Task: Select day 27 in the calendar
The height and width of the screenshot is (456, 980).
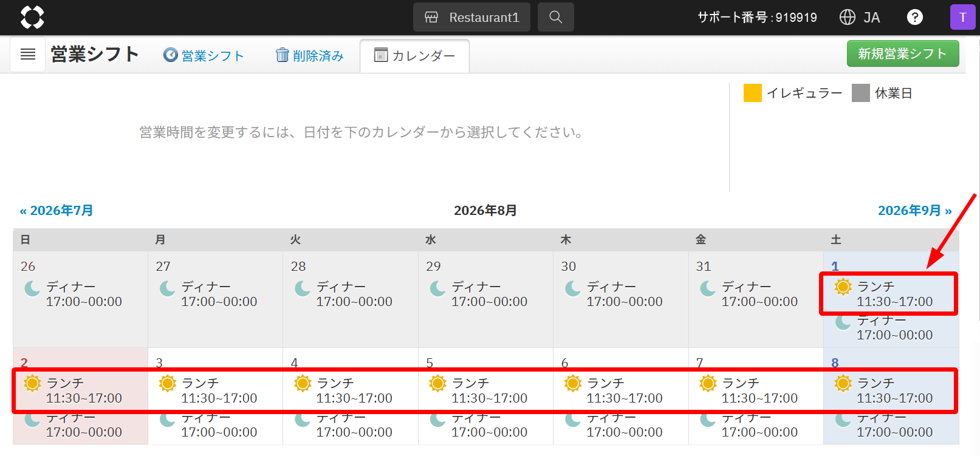Action: click(163, 266)
